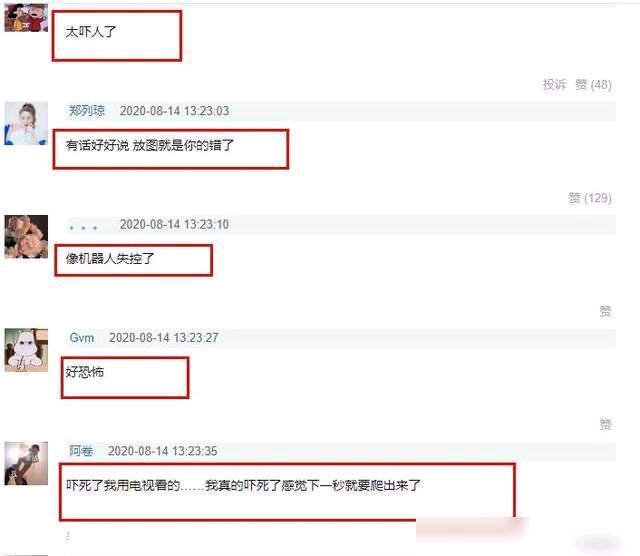Click 投诉 to report the top comment
The image size is (640, 556).
pyautogui.click(x=554, y=85)
